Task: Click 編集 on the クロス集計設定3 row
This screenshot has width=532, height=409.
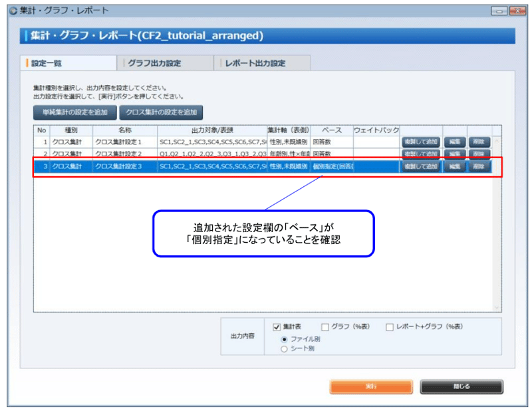Action: click(456, 164)
